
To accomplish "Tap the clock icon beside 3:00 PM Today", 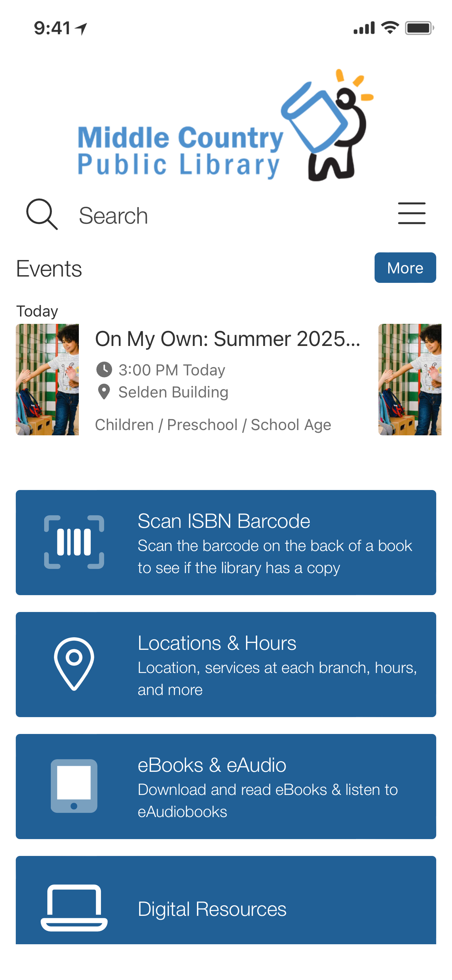I will pos(104,369).
